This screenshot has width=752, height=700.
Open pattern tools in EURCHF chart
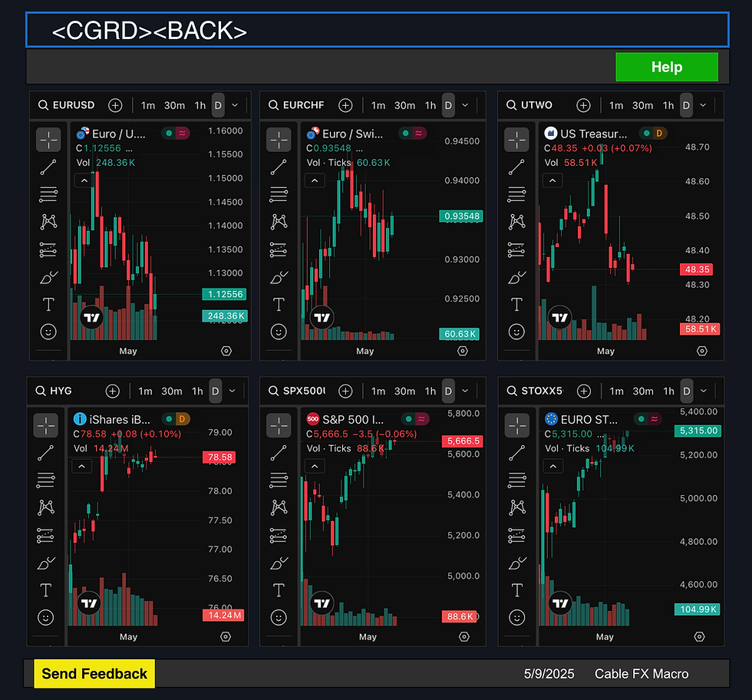[279, 222]
